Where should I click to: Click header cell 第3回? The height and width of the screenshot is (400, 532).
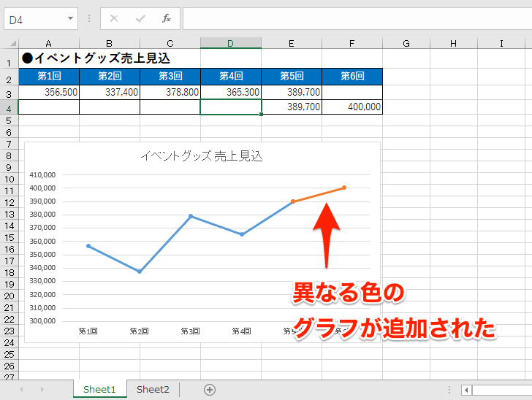click(170, 77)
